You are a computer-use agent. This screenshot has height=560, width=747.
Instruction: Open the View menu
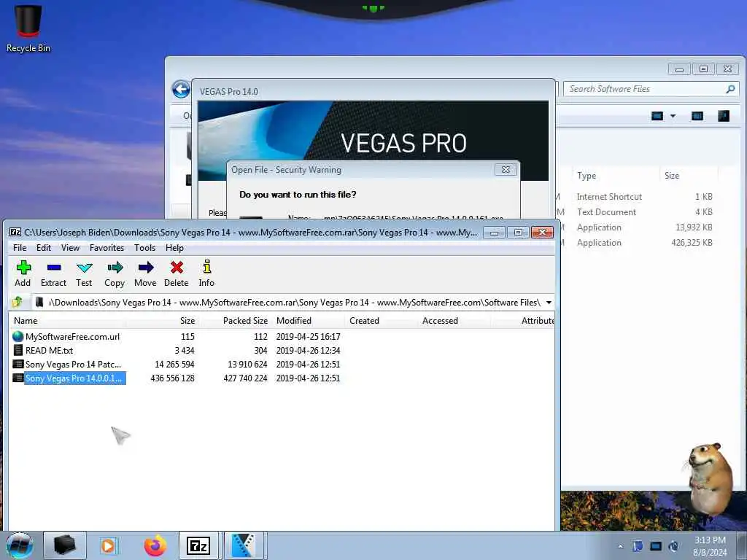tap(70, 248)
